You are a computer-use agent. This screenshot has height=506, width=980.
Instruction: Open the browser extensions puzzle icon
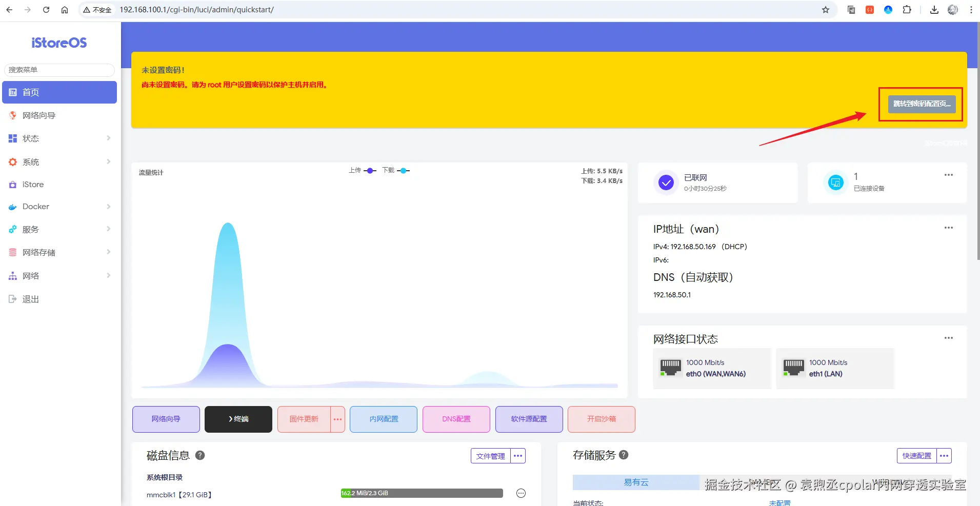907,10
